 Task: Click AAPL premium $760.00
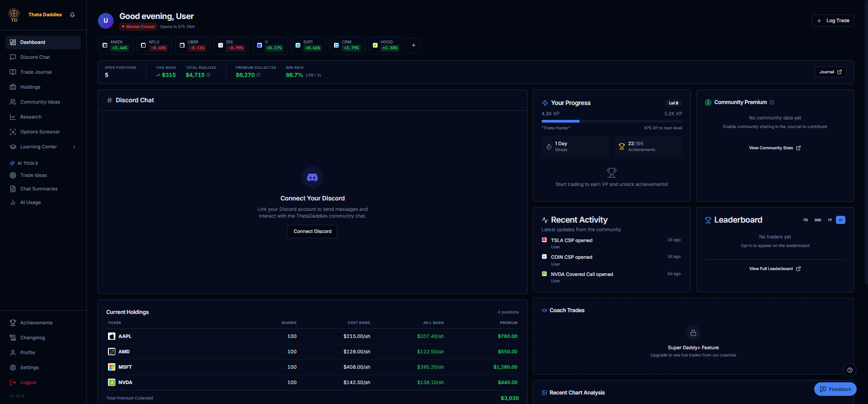pos(508,337)
